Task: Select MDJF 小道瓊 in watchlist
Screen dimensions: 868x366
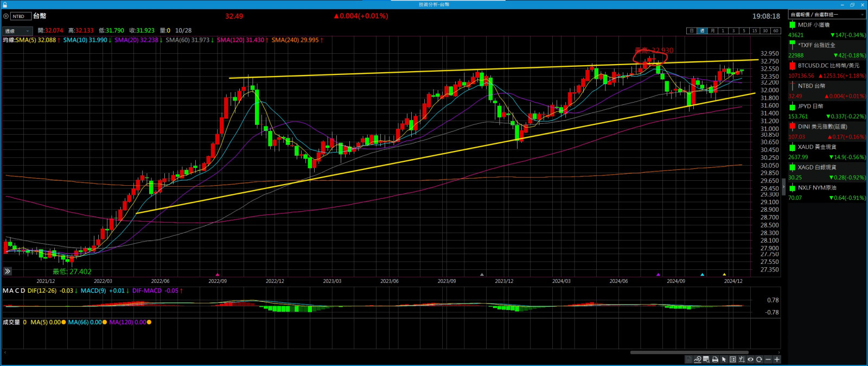Action: [827, 30]
